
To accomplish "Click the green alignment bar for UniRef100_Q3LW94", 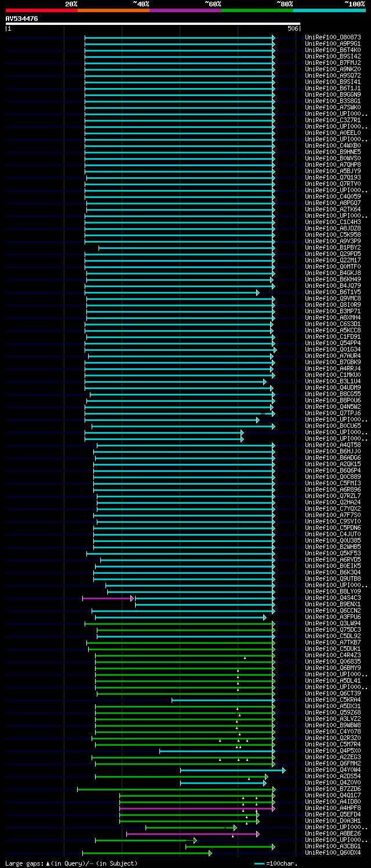I will point(180,624).
